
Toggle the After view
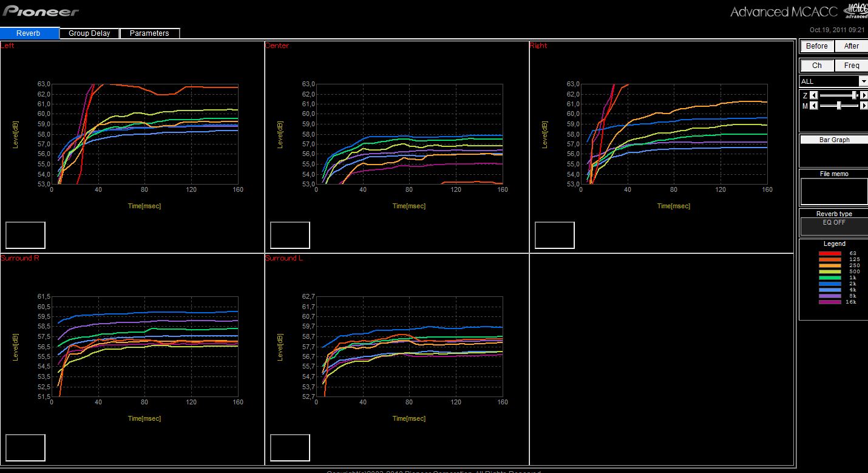851,46
